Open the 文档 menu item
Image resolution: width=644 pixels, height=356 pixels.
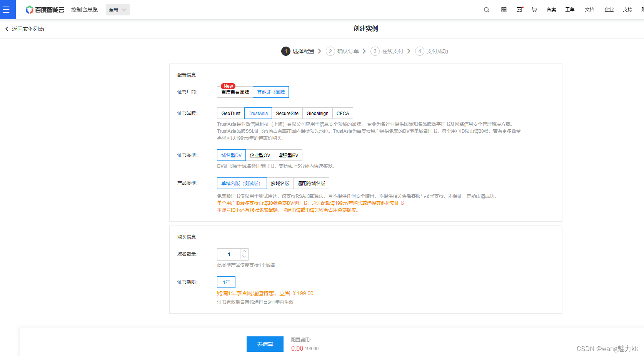[x=589, y=10]
